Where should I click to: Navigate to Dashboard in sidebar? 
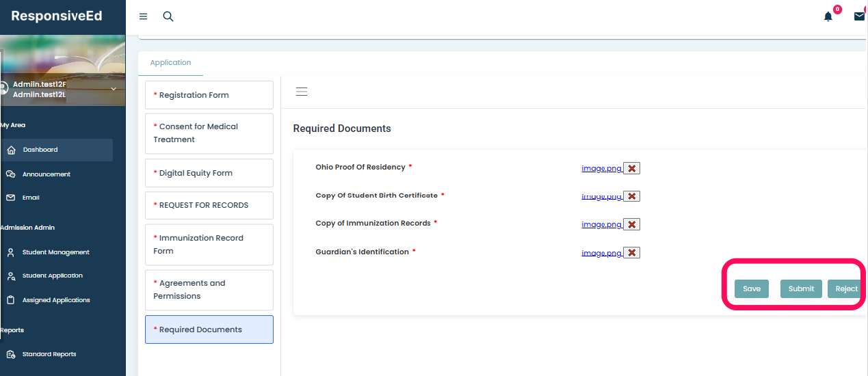coord(40,150)
